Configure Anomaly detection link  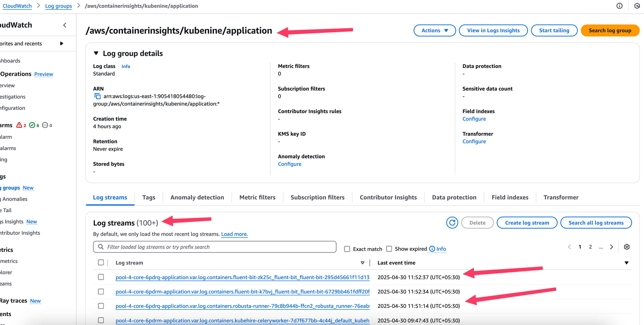tap(290, 164)
